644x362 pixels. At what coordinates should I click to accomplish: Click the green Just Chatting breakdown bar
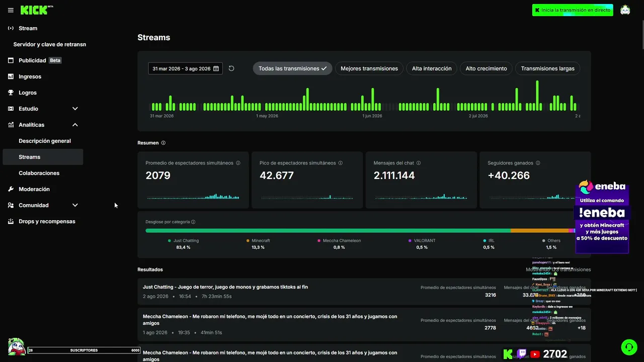point(328,231)
